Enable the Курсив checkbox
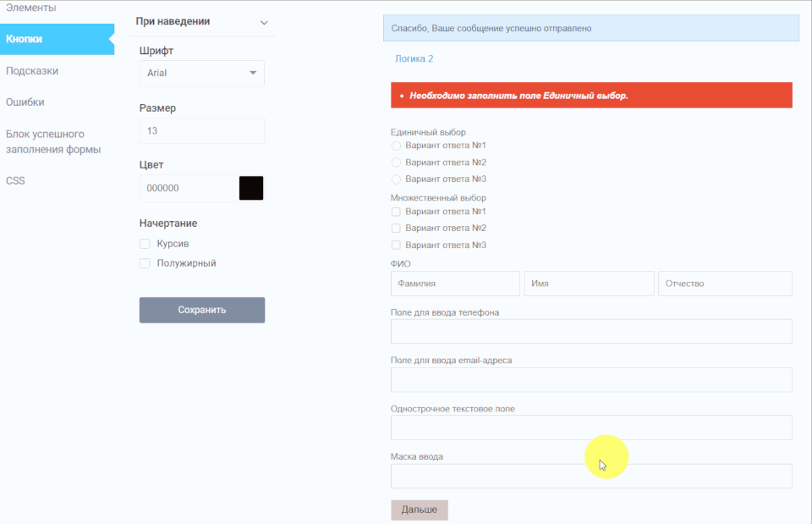Image resolution: width=812 pixels, height=524 pixels. (x=145, y=244)
